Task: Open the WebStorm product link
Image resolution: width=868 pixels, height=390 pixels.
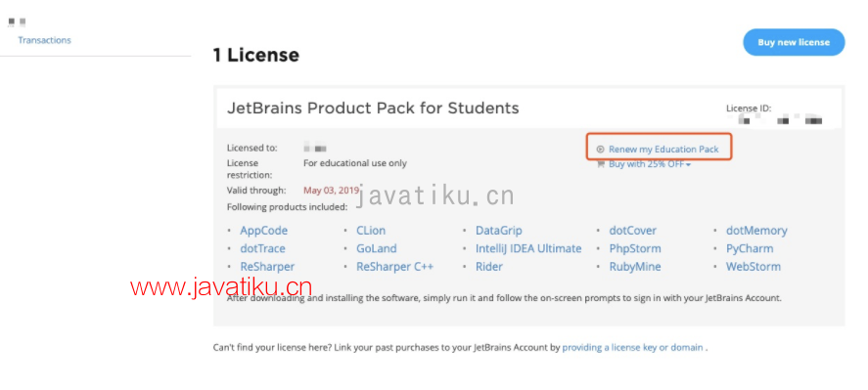Action: coord(754,267)
